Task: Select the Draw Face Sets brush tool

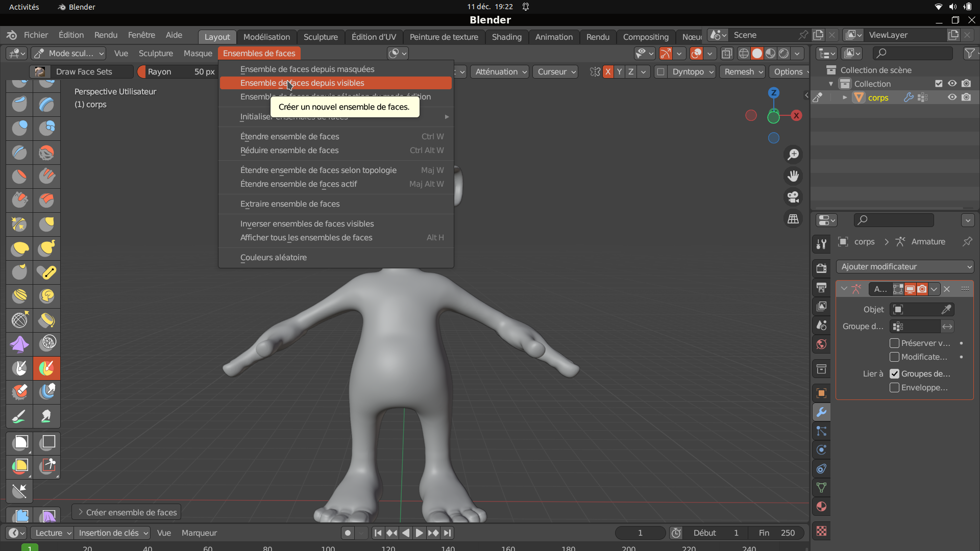Action: 46,368
